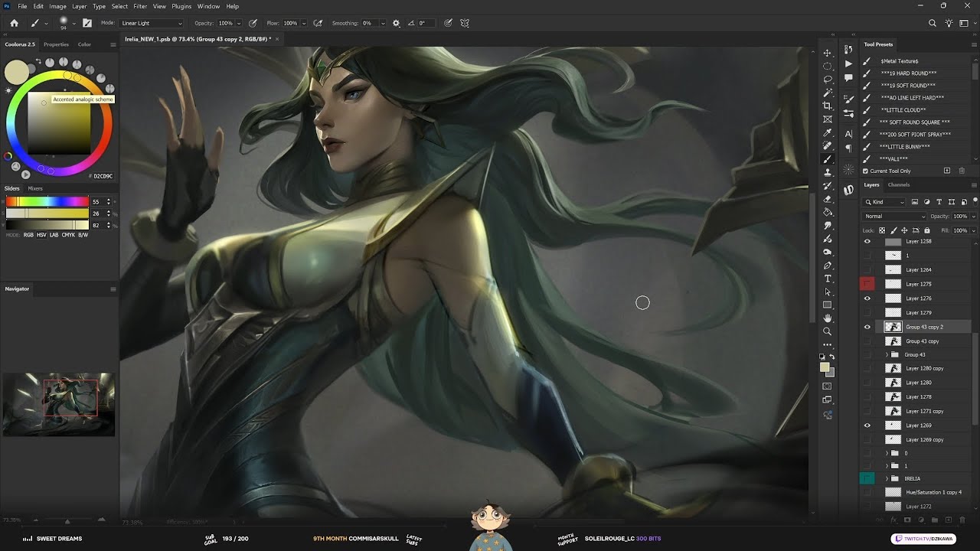Select HSV slider mode
Screen dimensions: 980x551
[42, 235]
